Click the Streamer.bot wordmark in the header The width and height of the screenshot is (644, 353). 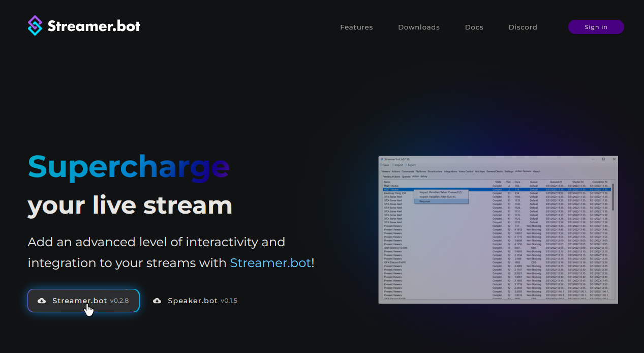tap(94, 26)
